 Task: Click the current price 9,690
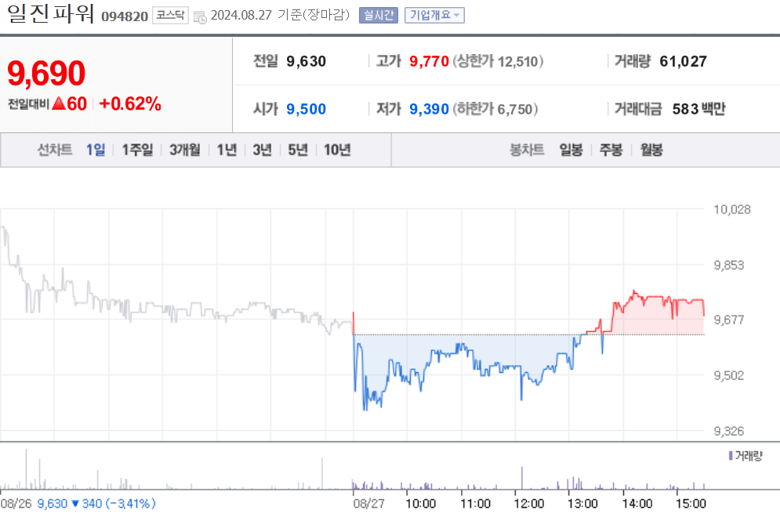[x=46, y=73]
